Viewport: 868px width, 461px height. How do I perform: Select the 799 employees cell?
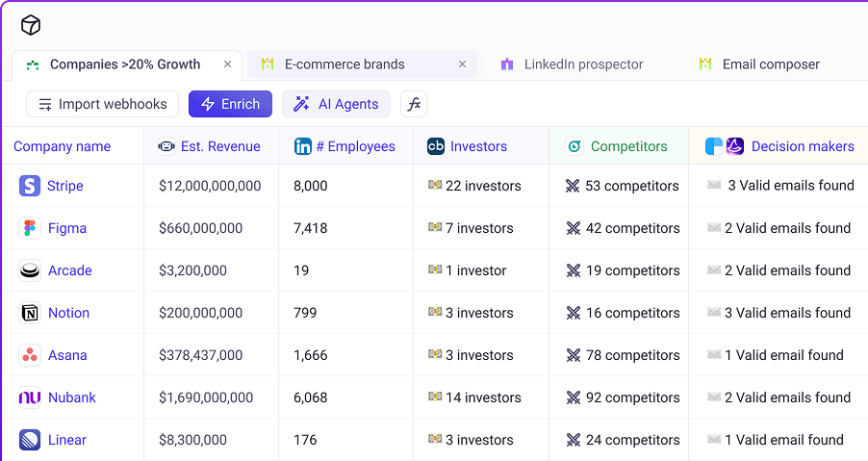point(346,313)
